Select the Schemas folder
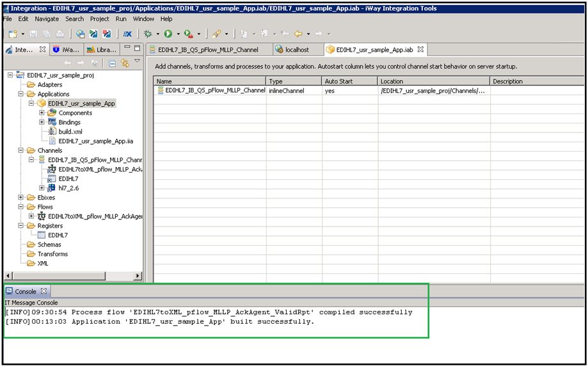 pos(49,244)
